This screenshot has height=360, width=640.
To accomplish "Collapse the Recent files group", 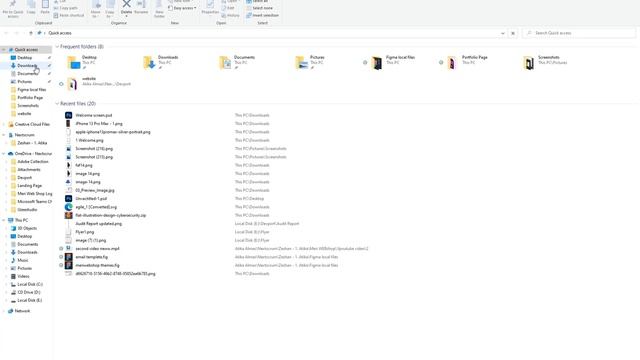I will pos(57,104).
